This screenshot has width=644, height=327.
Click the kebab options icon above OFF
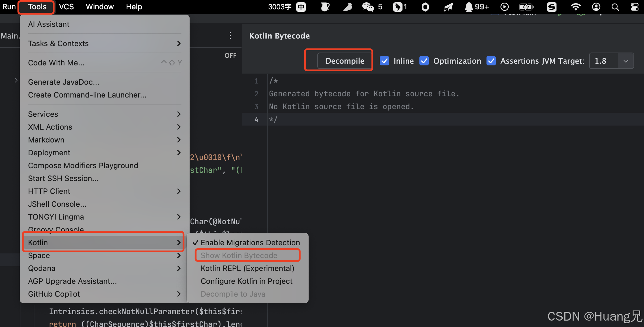click(x=230, y=35)
